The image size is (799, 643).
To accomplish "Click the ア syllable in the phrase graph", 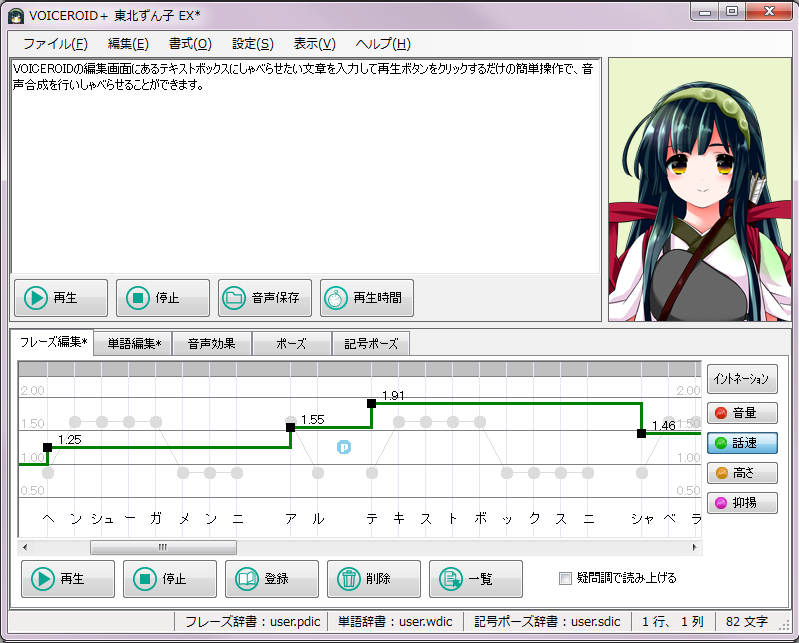I will (290, 519).
